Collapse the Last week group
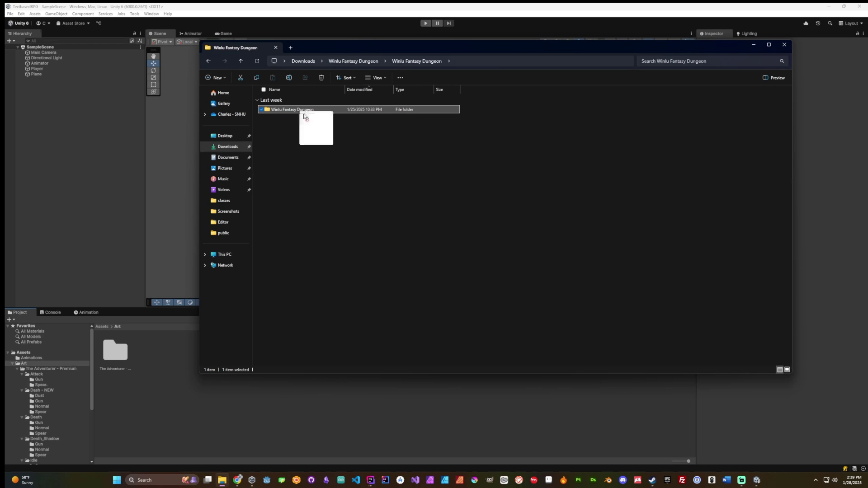The image size is (868, 488). pos(257,100)
